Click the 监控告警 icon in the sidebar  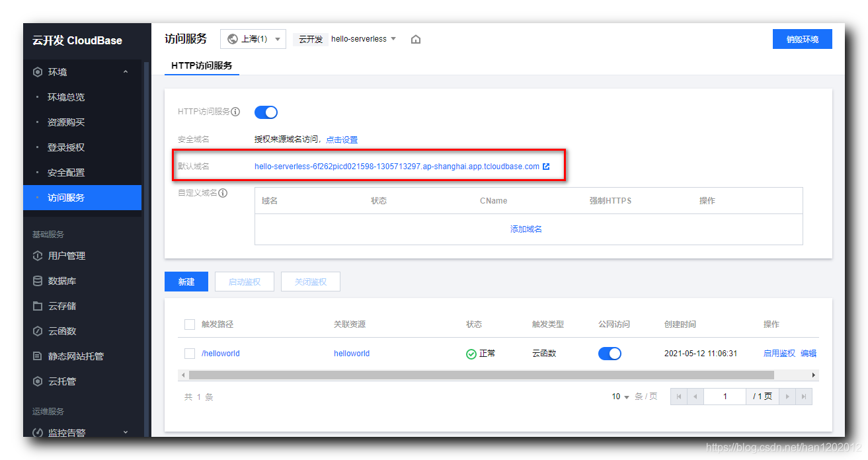[x=38, y=433]
